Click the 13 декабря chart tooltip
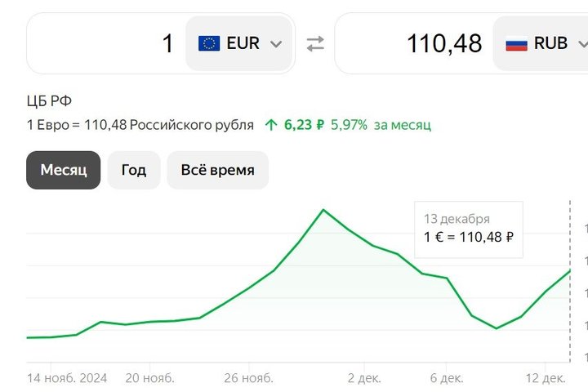The width and height of the screenshot is (588, 392). click(x=469, y=229)
